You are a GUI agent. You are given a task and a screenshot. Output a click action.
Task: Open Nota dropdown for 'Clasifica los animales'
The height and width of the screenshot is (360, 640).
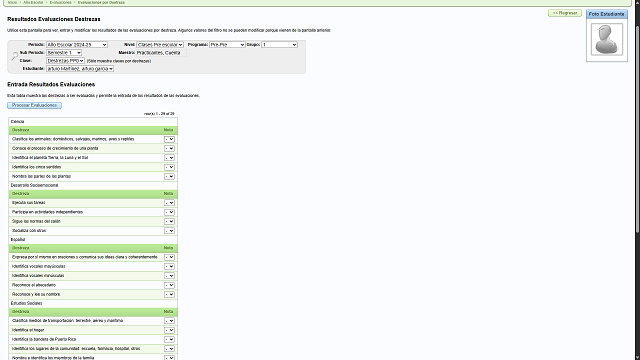169,139
